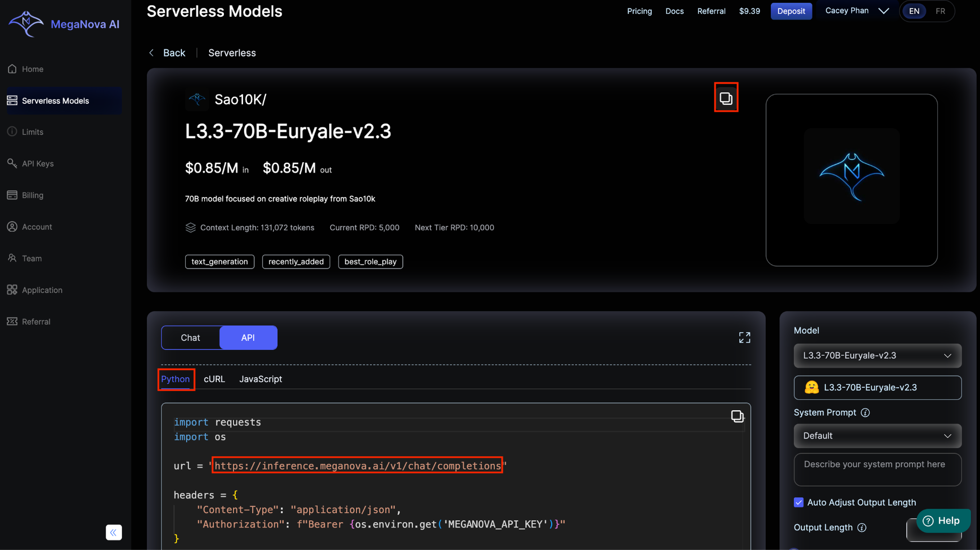Screen dimensions: 980x550
Task: Open the Model selection dropdown
Action: click(x=877, y=356)
